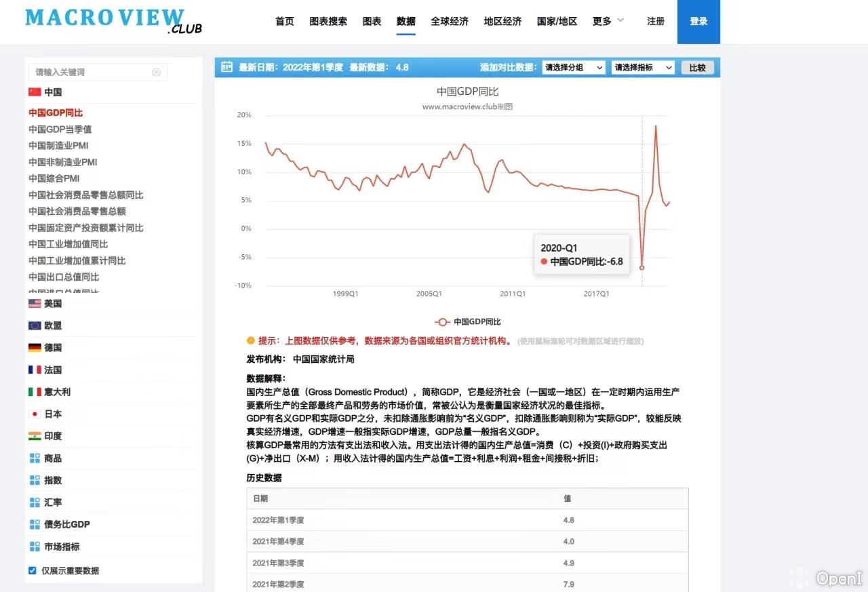The height and width of the screenshot is (592, 868).
Task: Click the grid icon next to 商品
Action: (x=35, y=458)
